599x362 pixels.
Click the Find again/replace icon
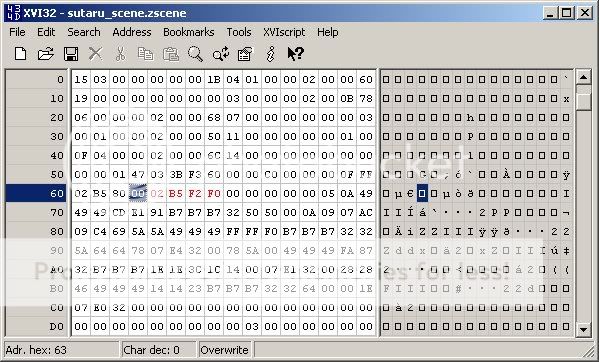(x=221, y=54)
